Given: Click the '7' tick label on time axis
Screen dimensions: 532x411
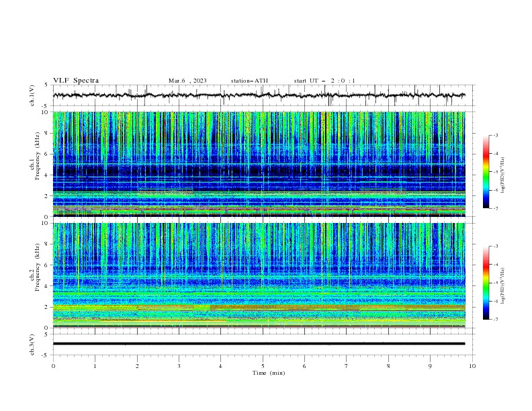Looking at the screenshot, I should (x=347, y=366).
